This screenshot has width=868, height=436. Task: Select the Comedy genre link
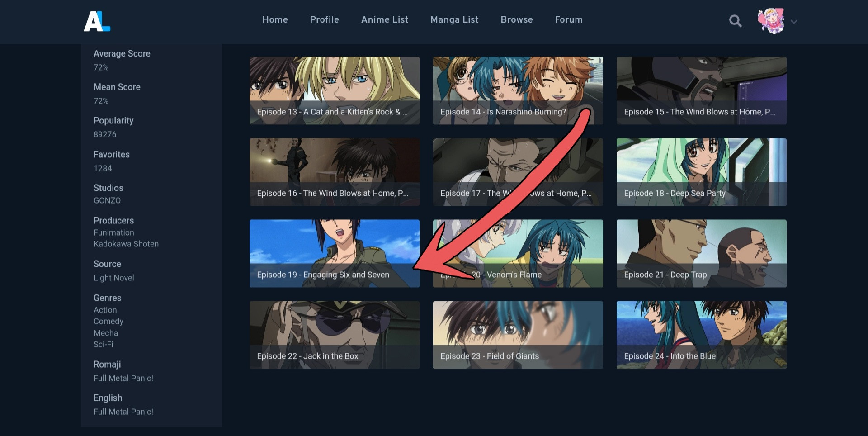(x=108, y=321)
